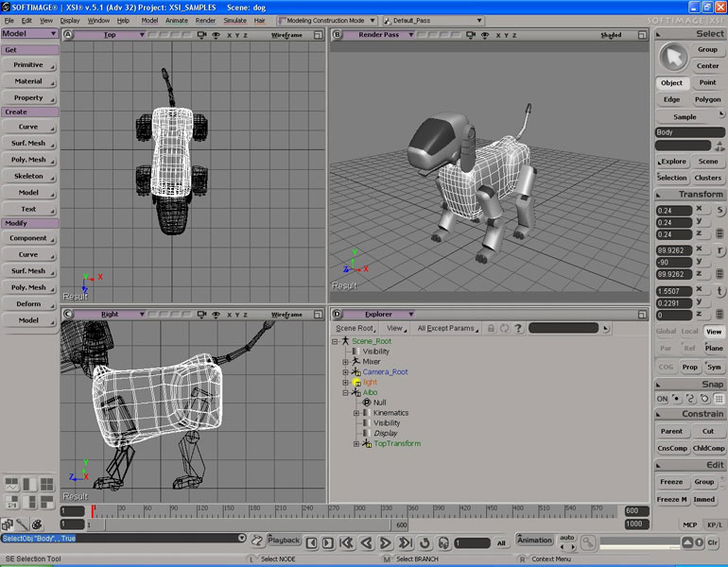Open the Modeling Construction Mode dropdown
The width and height of the screenshot is (728, 567).
[327, 21]
